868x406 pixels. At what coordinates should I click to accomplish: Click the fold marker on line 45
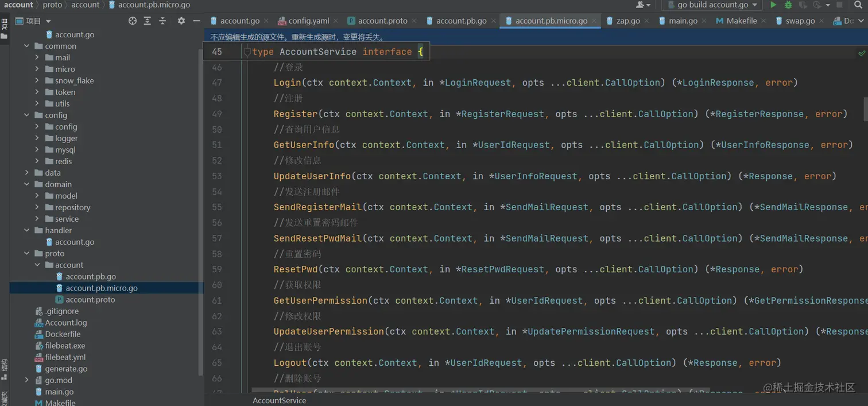coord(247,52)
